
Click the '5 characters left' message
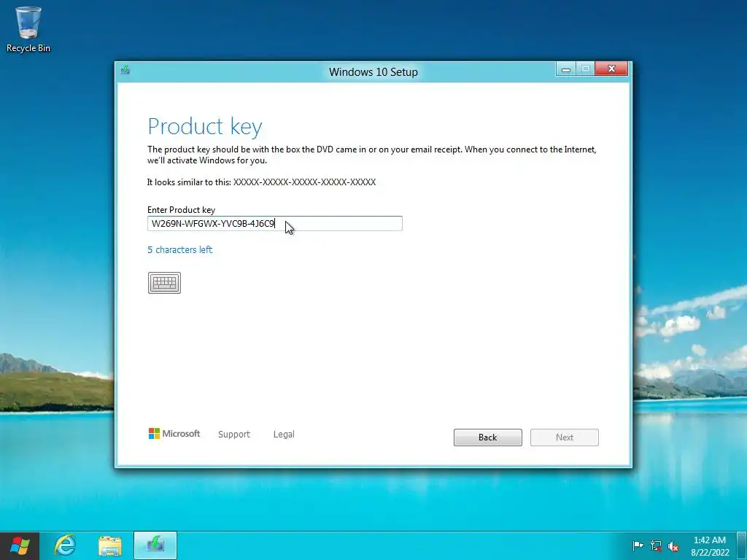tap(179, 249)
